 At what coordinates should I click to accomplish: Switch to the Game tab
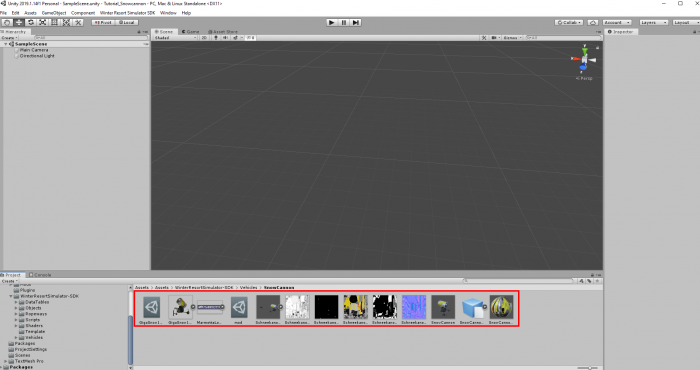pyautogui.click(x=191, y=32)
